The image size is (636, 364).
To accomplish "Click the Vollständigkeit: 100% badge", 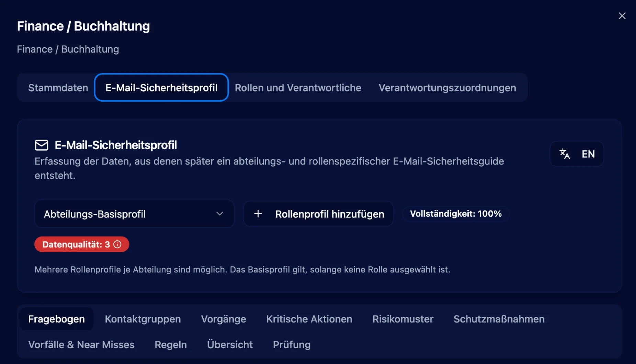I will click(x=456, y=214).
